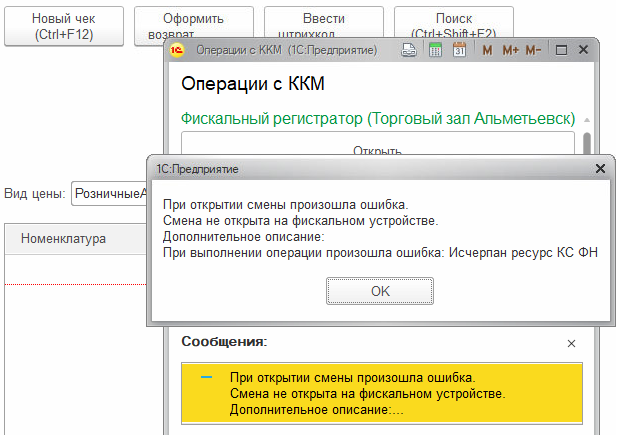Click the Поиск button
Image resolution: width=623 pixels, height=435 pixels.
tap(454, 25)
